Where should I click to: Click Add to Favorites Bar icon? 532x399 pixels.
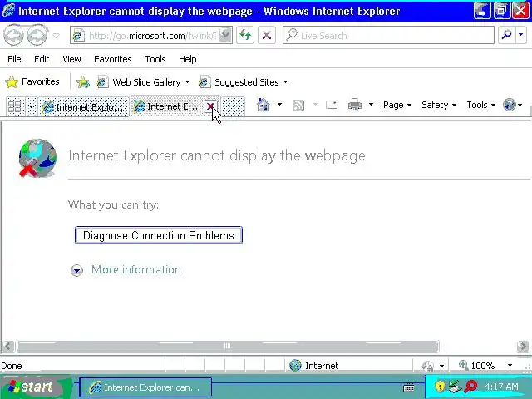(83, 82)
